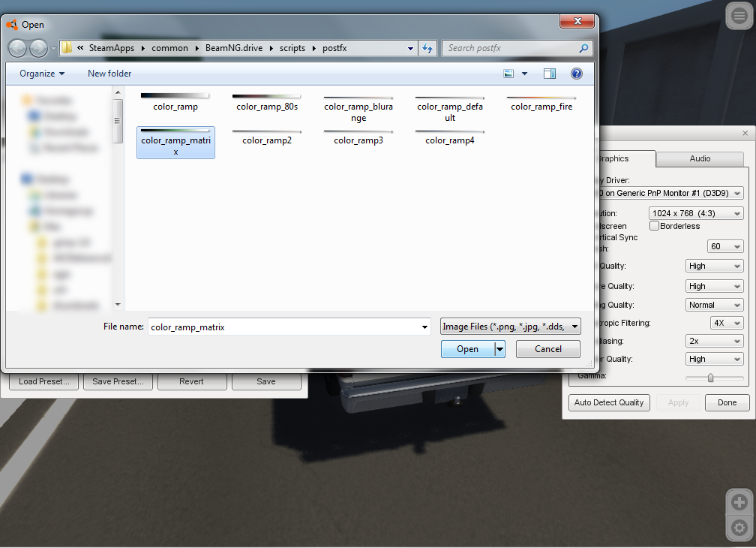Open the display driver D3D9 dropdown
756x548 pixels.
point(670,193)
